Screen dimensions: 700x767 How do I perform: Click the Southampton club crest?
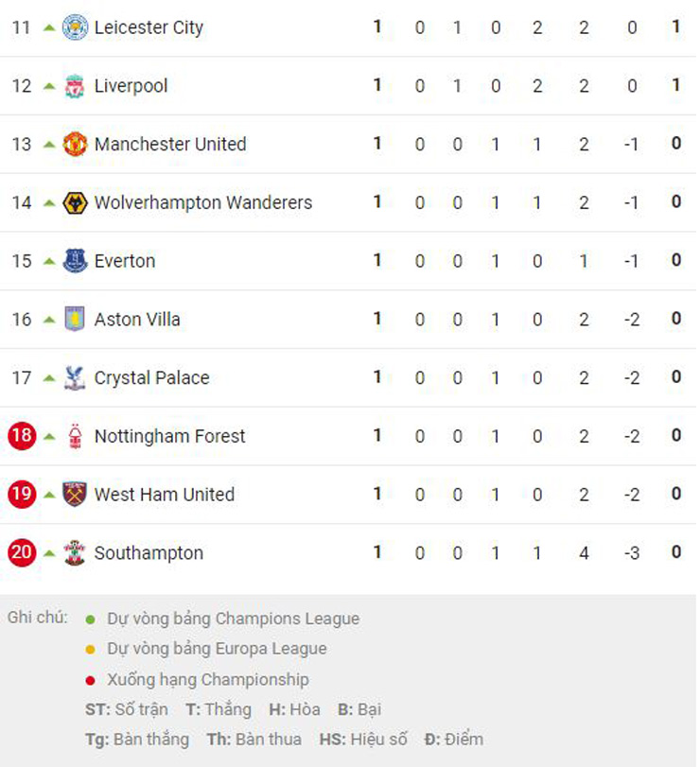click(75, 553)
